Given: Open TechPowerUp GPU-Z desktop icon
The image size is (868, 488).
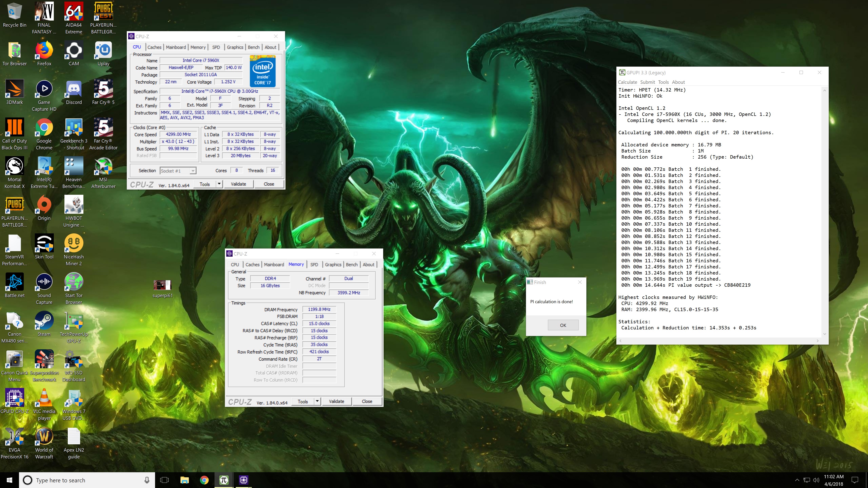Looking at the screenshot, I should [x=74, y=327].
